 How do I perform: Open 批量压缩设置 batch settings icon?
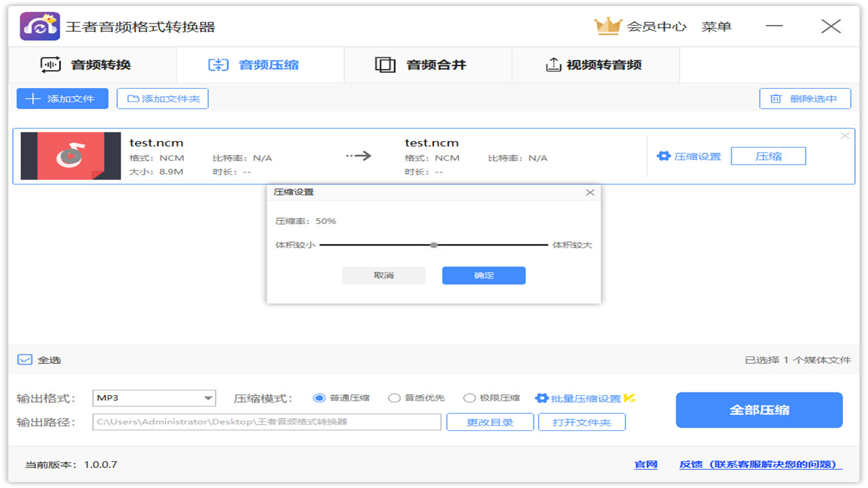coord(540,398)
